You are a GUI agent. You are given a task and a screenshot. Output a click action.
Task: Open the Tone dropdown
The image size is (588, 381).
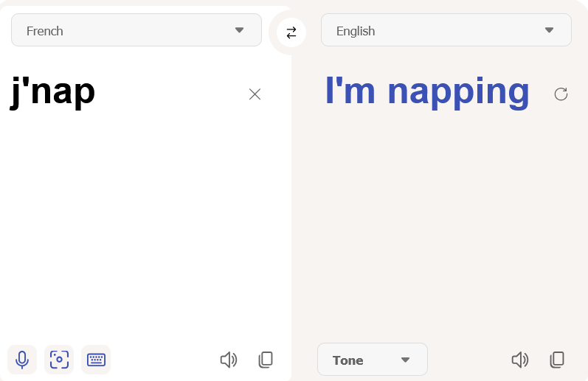[373, 360]
